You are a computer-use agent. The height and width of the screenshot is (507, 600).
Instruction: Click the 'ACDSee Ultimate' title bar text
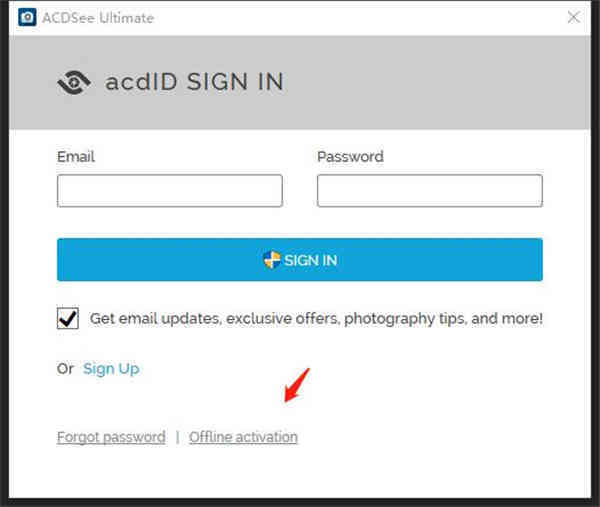point(98,18)
